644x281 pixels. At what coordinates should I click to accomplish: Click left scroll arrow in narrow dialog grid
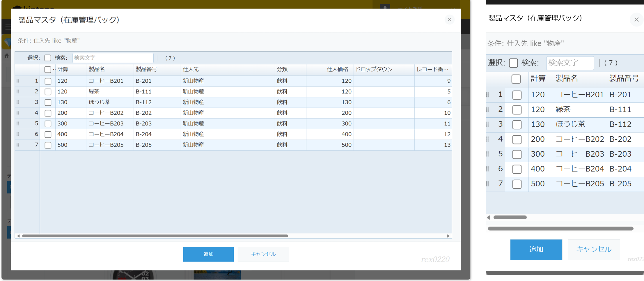point(489,218)
